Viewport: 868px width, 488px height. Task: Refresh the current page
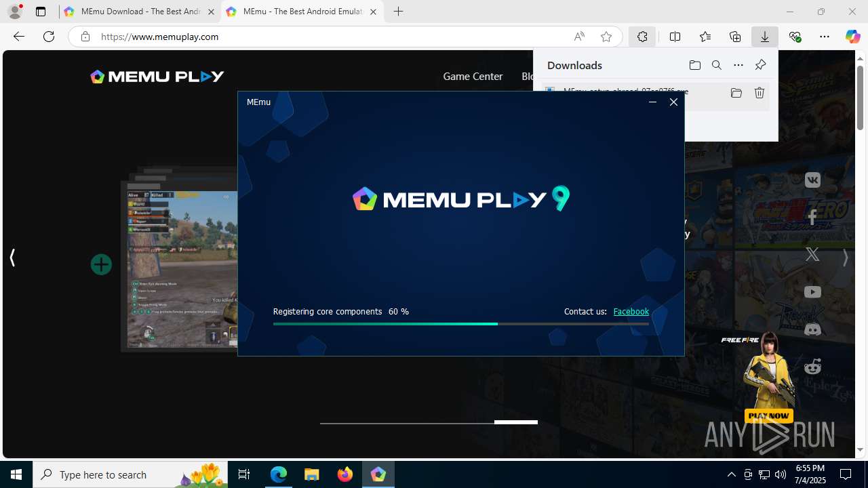pyautogui.click(x=49, y=37)
